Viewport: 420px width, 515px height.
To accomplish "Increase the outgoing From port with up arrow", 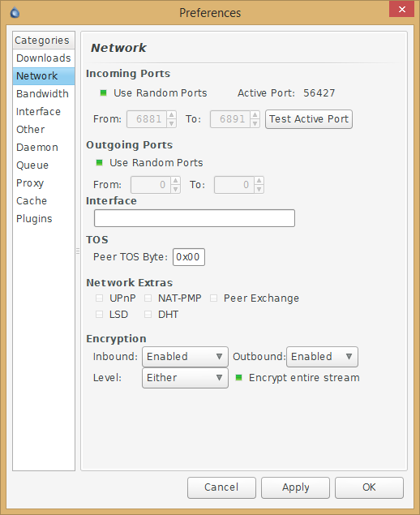I will click(x=175, y=181).
